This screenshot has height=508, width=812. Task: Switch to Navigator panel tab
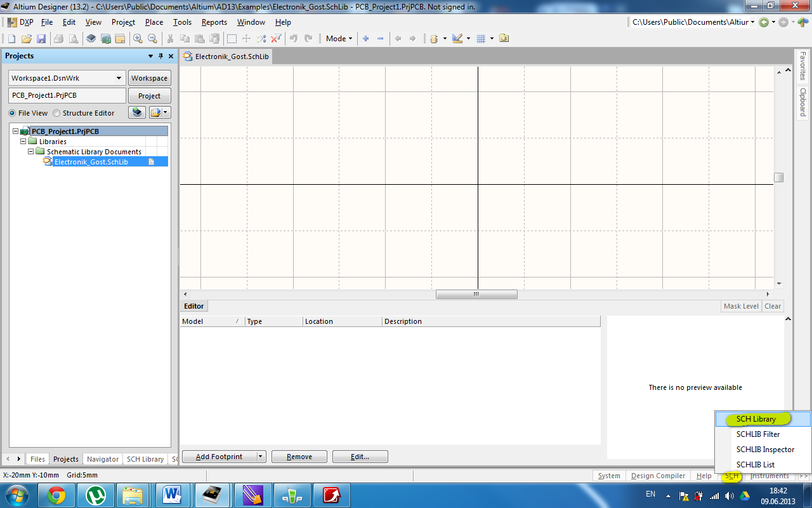(103, 459)
